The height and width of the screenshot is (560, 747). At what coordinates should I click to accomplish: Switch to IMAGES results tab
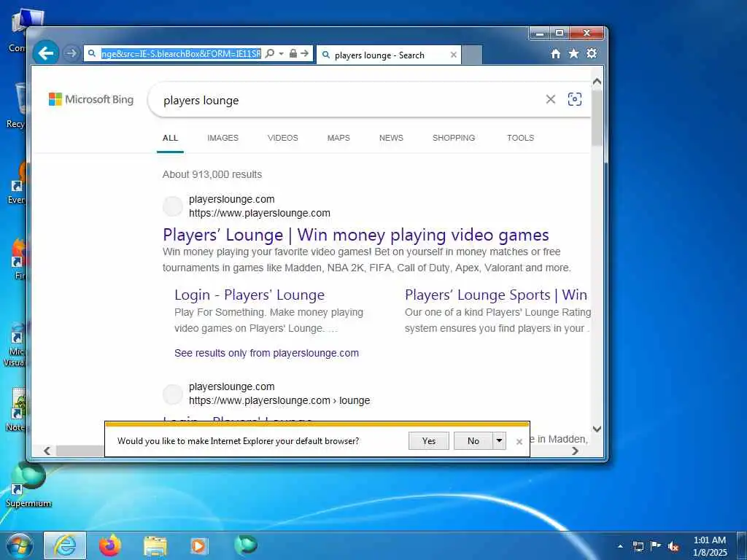click(x=223, y=138)
